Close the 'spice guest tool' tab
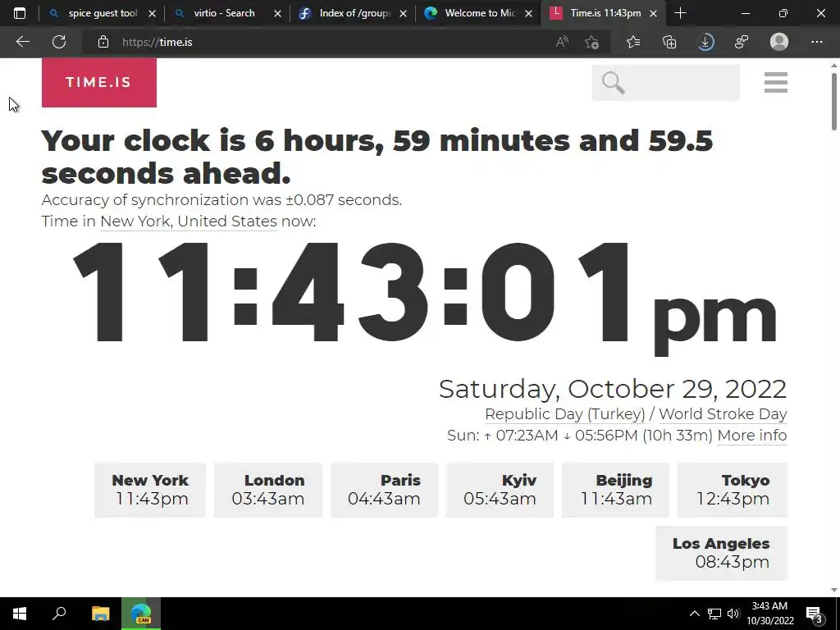 152,14
